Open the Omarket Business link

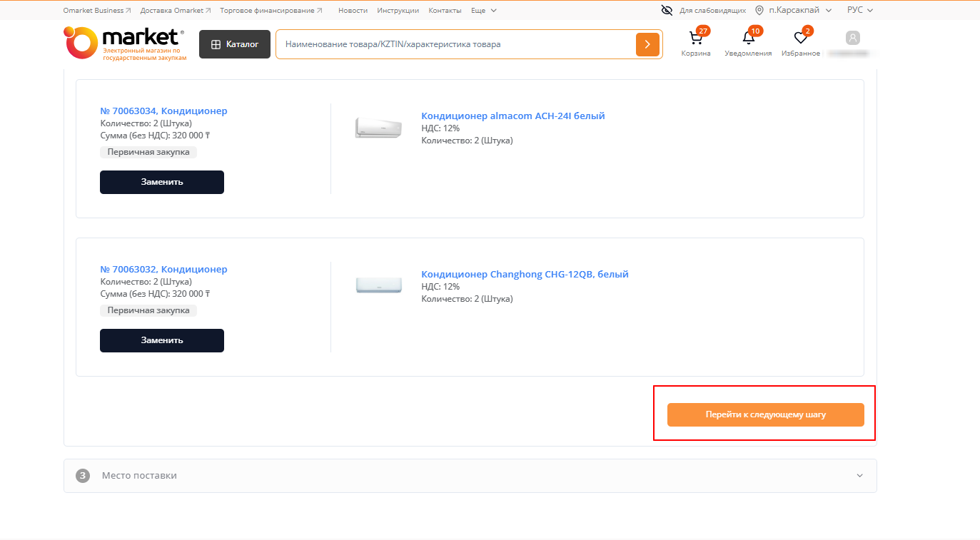[97, 11]
